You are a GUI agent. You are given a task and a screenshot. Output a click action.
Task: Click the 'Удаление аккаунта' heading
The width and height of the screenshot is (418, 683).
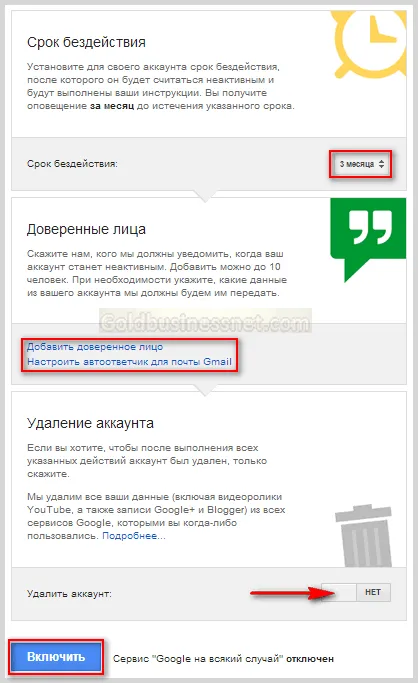pos(90,423)
